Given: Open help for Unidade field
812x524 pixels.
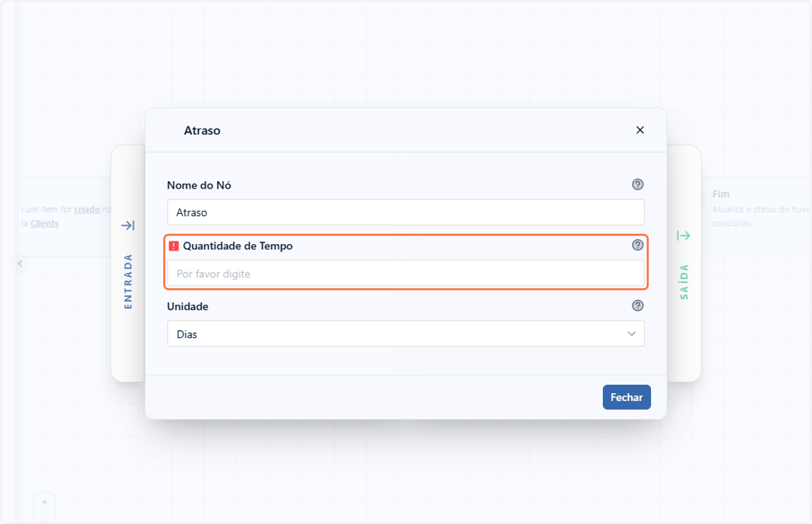Looking at the screenshot, I should (x=637, y=306).
